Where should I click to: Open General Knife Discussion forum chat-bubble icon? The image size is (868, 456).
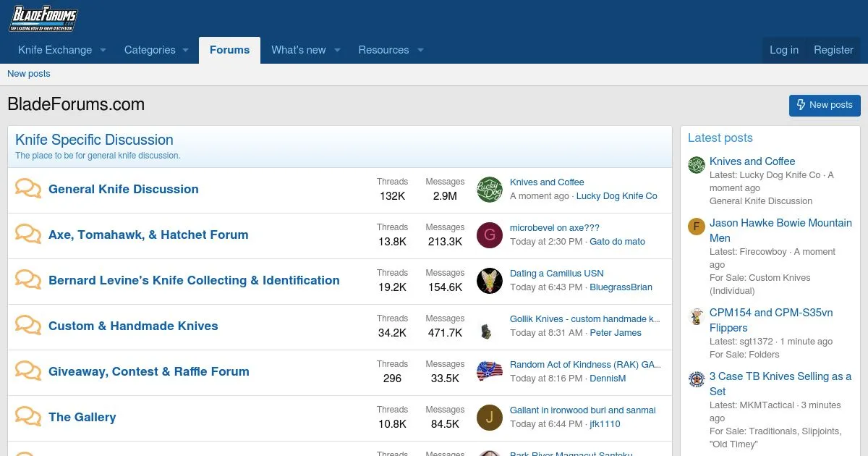tap(28, 189)
